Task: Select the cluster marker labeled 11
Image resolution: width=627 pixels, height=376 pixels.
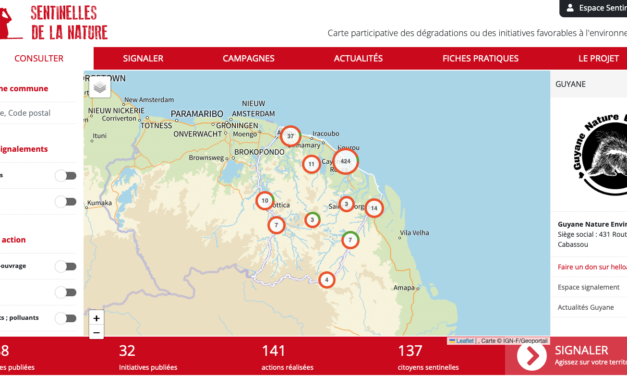Action: click(x=311, y=164)
